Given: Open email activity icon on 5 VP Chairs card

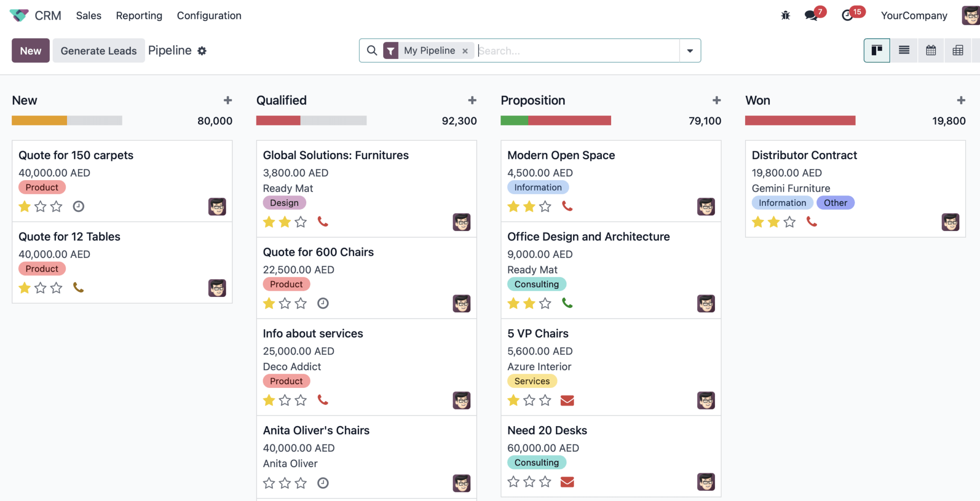Looking at the screenshot, I should pos(568,400).
